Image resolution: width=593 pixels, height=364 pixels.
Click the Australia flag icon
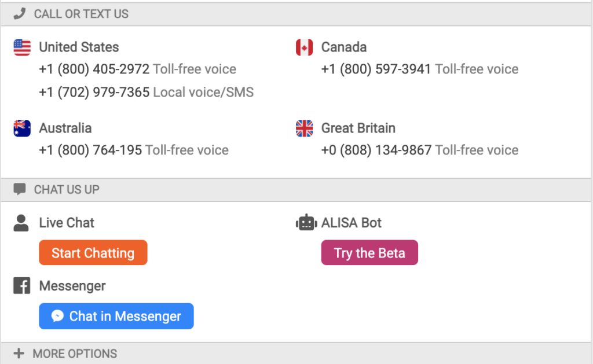pos(22,128)
